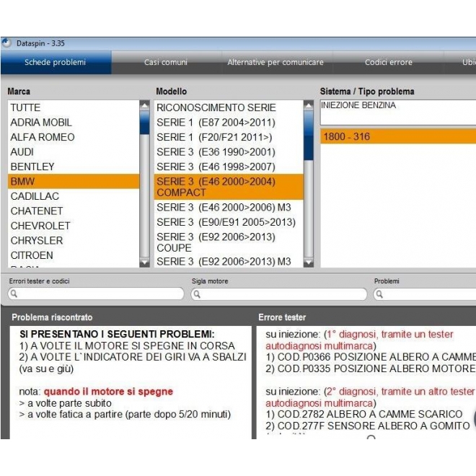This screenshot has height=476, width=476.
Task: Select SERIE 3 (E46 1998>2007) model
Action: click(x=229, y=167)
